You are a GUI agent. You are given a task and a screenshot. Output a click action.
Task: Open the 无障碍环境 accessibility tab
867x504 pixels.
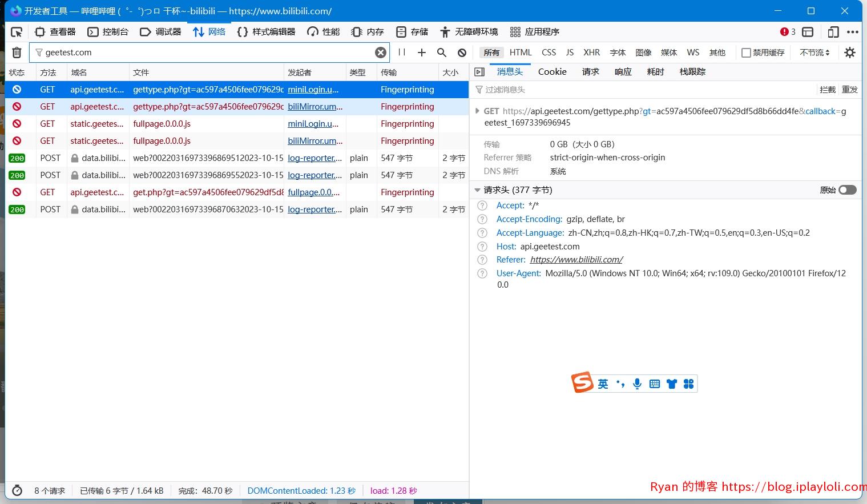point(469,32)
